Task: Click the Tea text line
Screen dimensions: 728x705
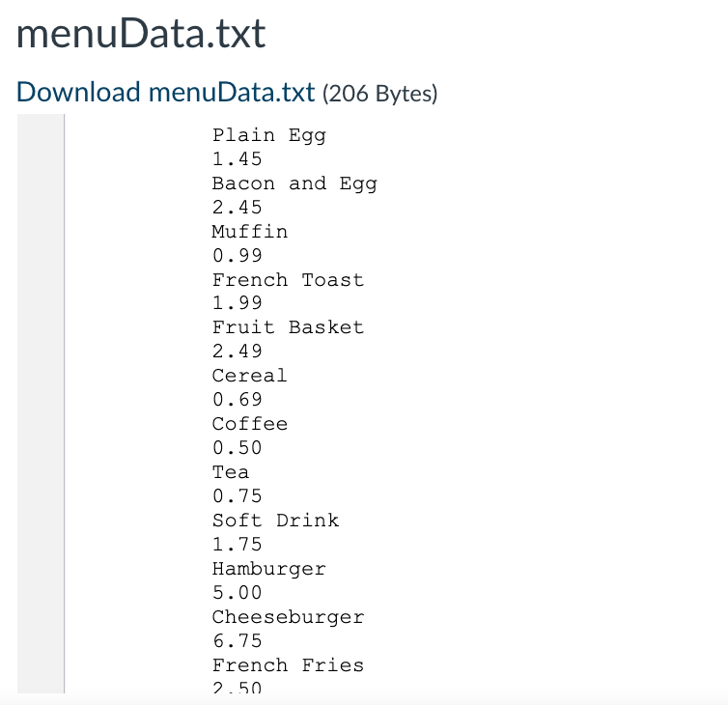Action: (x=231, y=472)
